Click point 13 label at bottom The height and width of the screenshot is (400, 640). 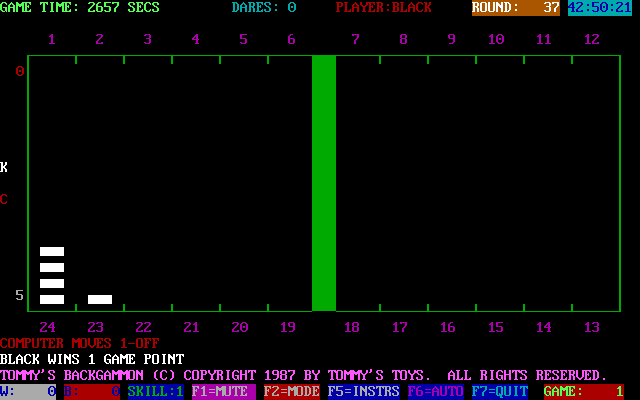click(x=592, y=327)
